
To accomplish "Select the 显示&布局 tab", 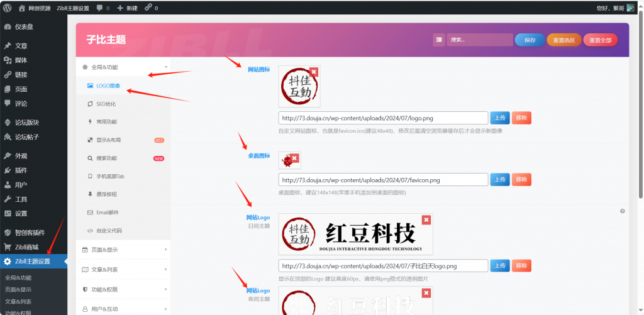I will [x=123, y=140].
